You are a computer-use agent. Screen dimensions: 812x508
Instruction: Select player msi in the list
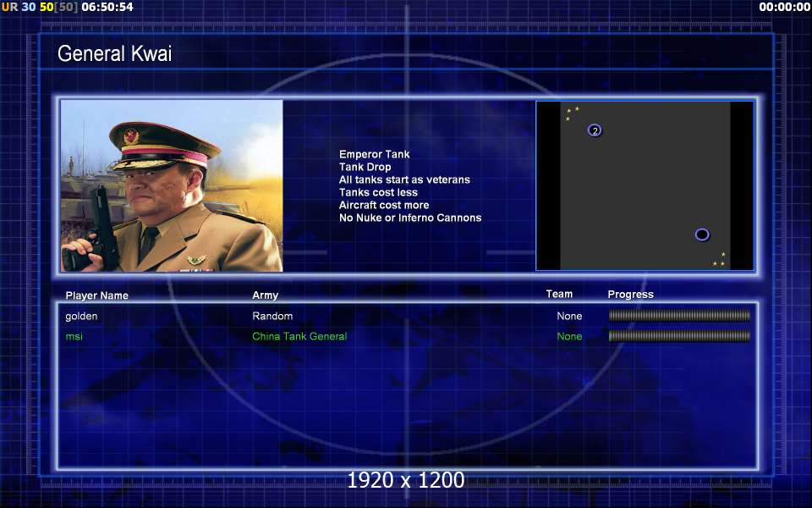(74, 336)
